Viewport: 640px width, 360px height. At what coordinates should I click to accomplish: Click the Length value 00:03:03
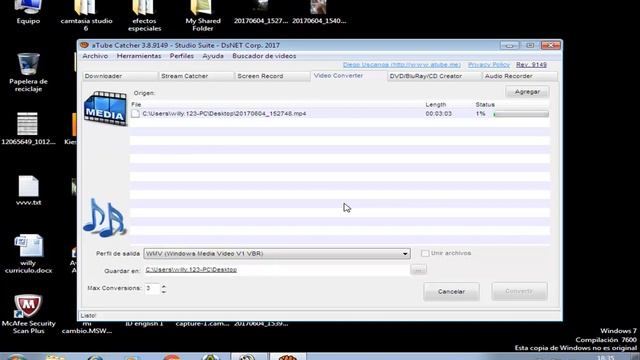tap(438, 113)
